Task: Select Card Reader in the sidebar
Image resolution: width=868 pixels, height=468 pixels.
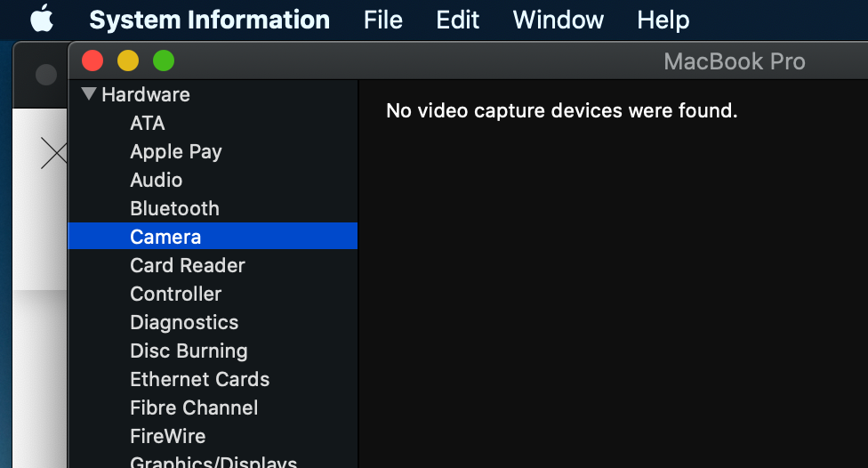Action: click(188, 265)
